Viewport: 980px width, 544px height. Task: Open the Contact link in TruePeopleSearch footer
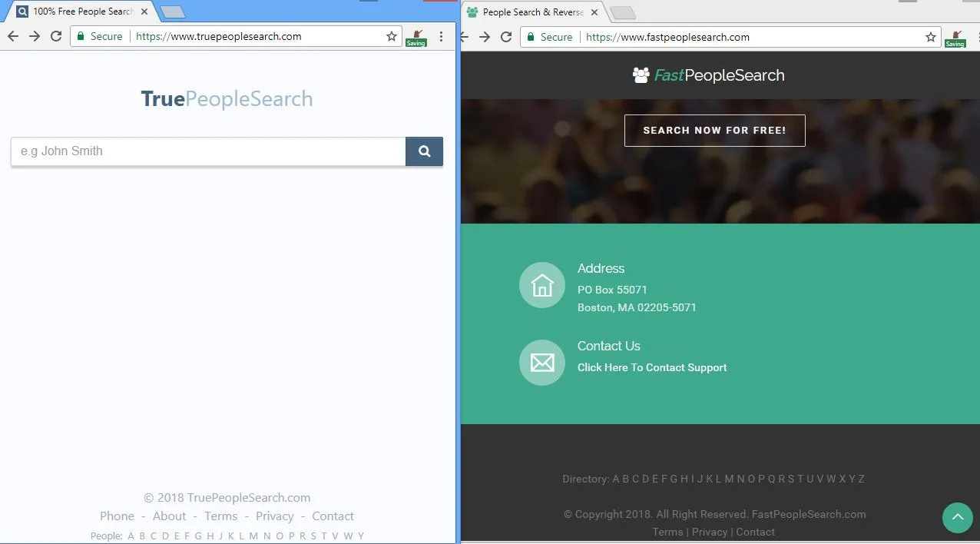pyautogui.click(x=333, y=516)
